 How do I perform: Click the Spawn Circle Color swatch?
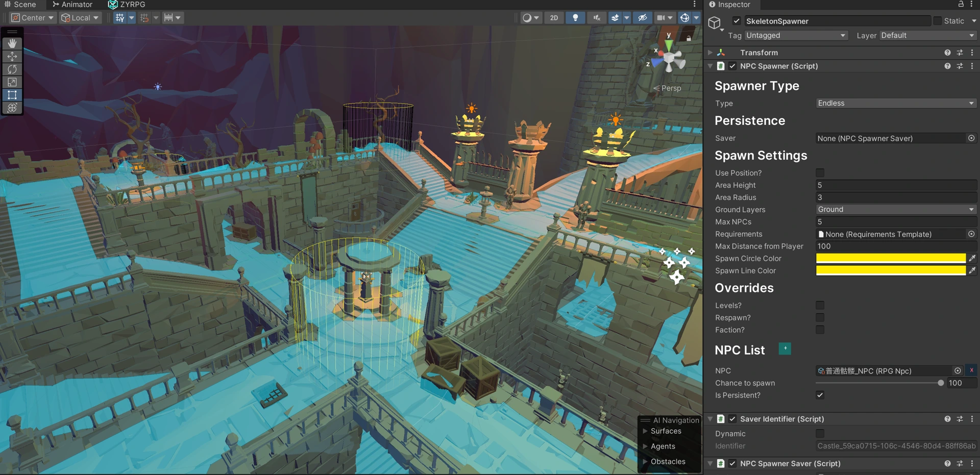pyautogui.click(x=891, y=258)
